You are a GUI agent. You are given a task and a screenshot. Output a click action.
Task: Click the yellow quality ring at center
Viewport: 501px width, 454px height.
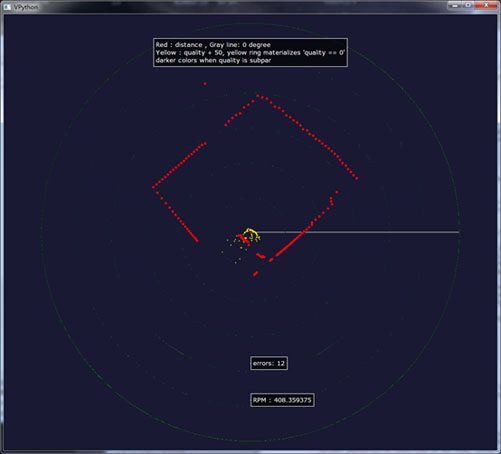coord(250,233)
